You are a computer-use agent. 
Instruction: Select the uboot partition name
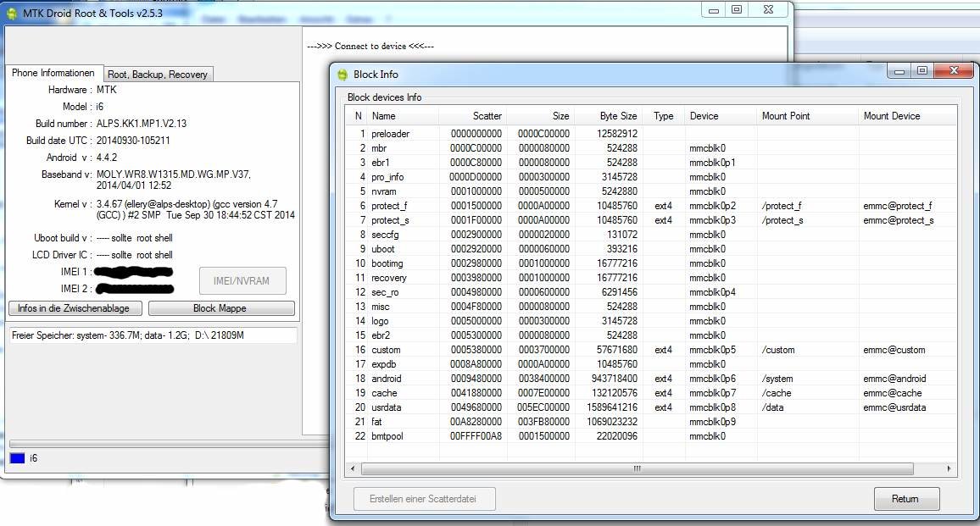pos(383,249)
